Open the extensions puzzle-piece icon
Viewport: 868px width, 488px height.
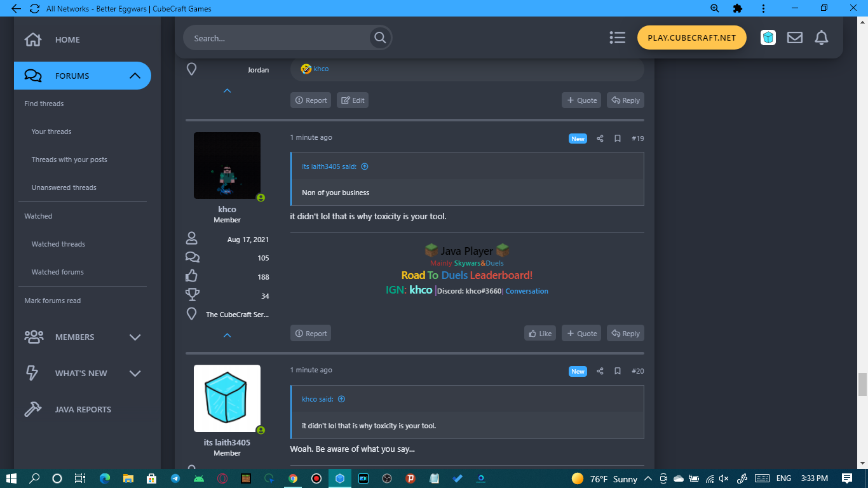click(738, 8)
